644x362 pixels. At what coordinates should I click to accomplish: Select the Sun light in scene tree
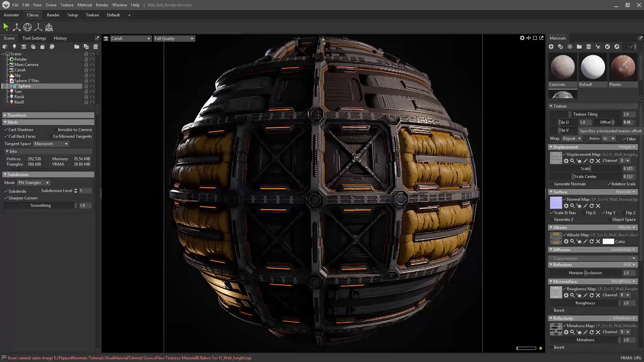click(x=18, y=92)
